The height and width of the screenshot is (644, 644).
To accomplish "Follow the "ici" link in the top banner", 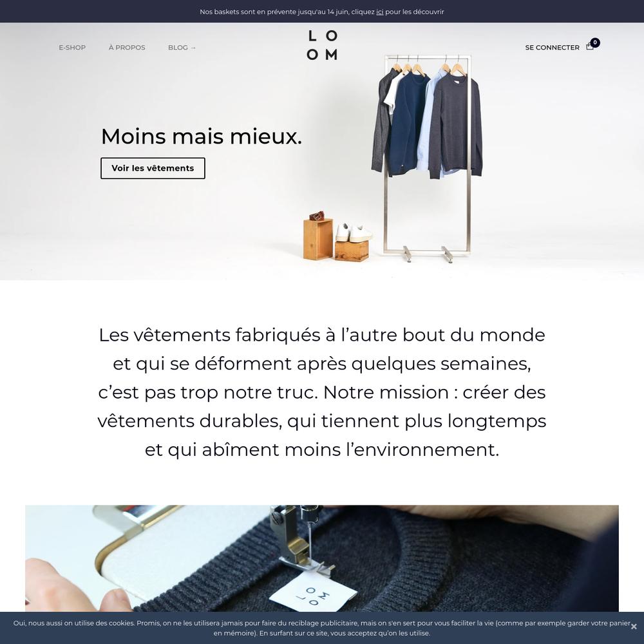I will click(x=379, y=12).
